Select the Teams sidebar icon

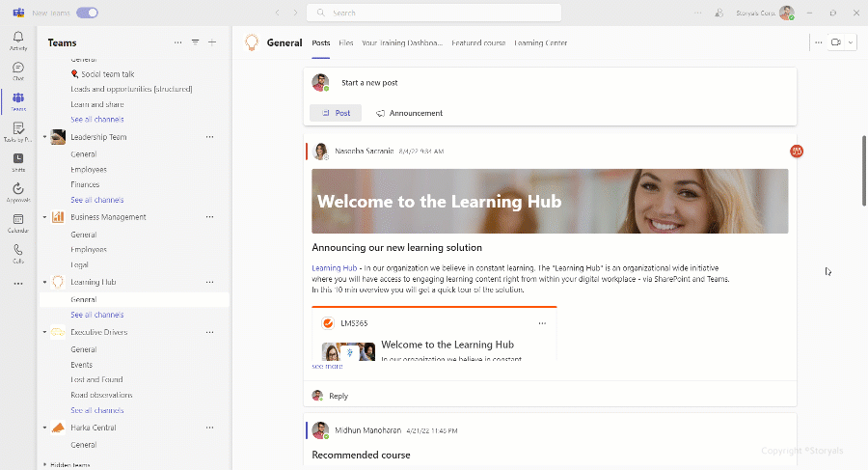point(18,101)
